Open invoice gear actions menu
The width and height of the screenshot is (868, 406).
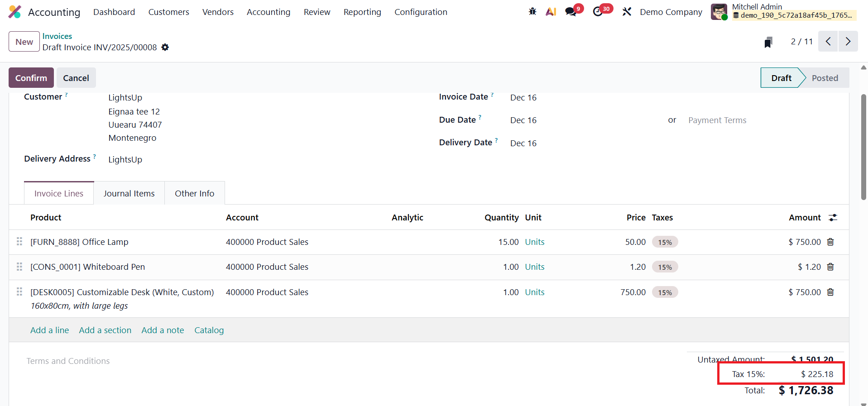pyautogui.click(x=165, y=48)
